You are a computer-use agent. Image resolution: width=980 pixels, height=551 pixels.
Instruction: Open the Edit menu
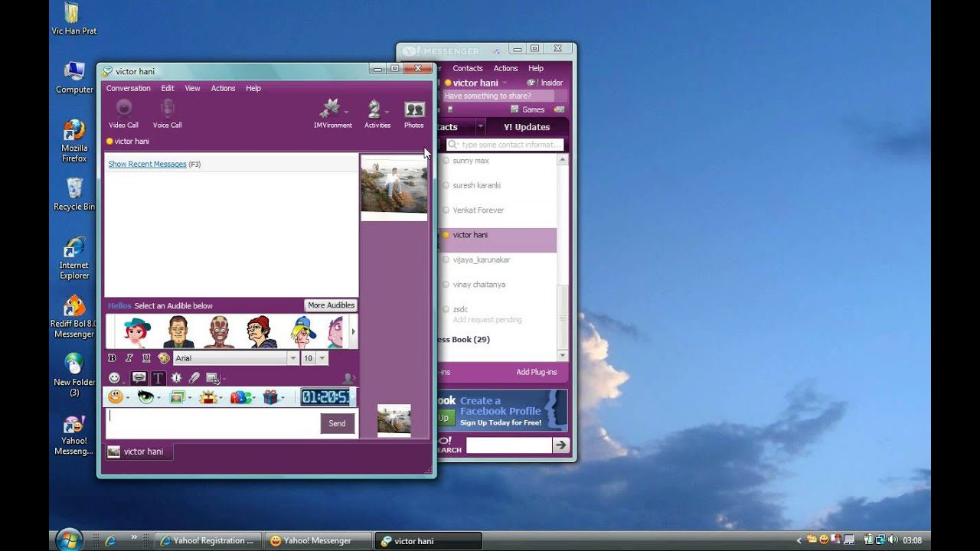click(168, 88)
